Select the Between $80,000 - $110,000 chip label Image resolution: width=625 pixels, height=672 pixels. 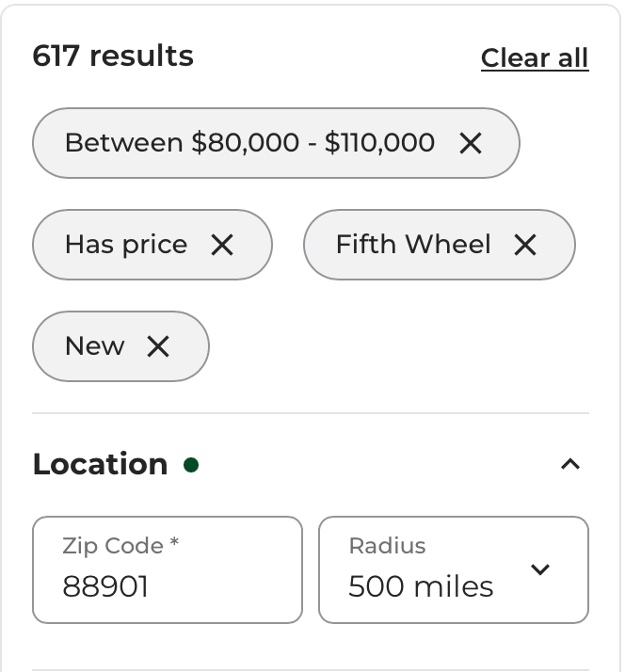click(249, 143)
